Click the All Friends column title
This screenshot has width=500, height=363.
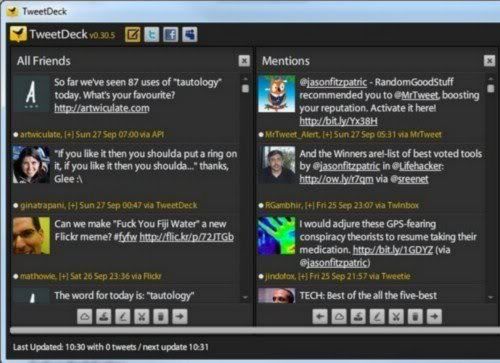pos(44,61)
